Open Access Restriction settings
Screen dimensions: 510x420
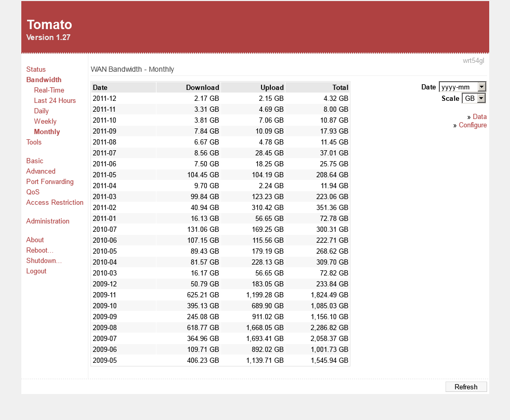[x=55, y=202]
